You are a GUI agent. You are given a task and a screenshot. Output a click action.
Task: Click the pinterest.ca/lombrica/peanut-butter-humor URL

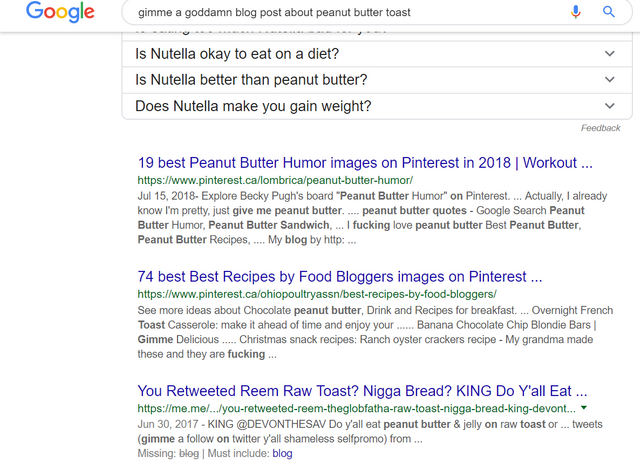[x=275, y=180]
